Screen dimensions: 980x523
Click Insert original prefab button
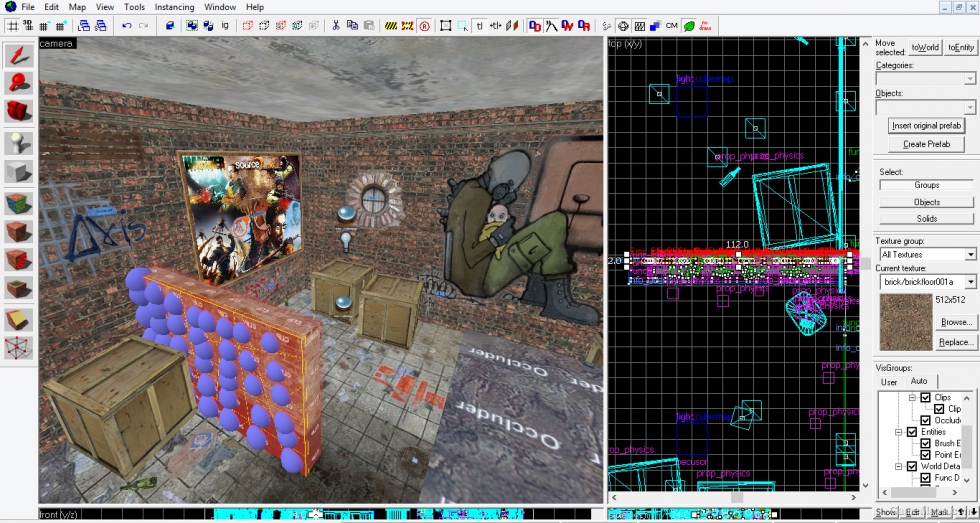coord(926,126)
